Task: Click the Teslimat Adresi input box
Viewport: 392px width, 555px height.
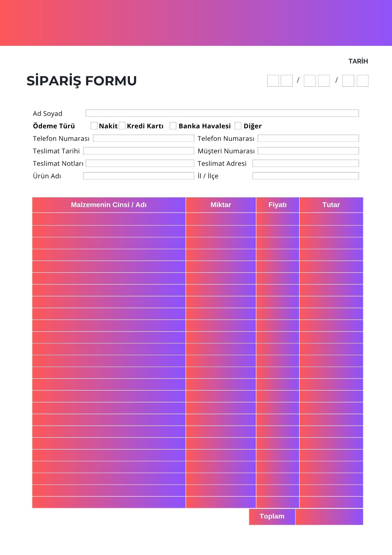Action: click(306, 163)
